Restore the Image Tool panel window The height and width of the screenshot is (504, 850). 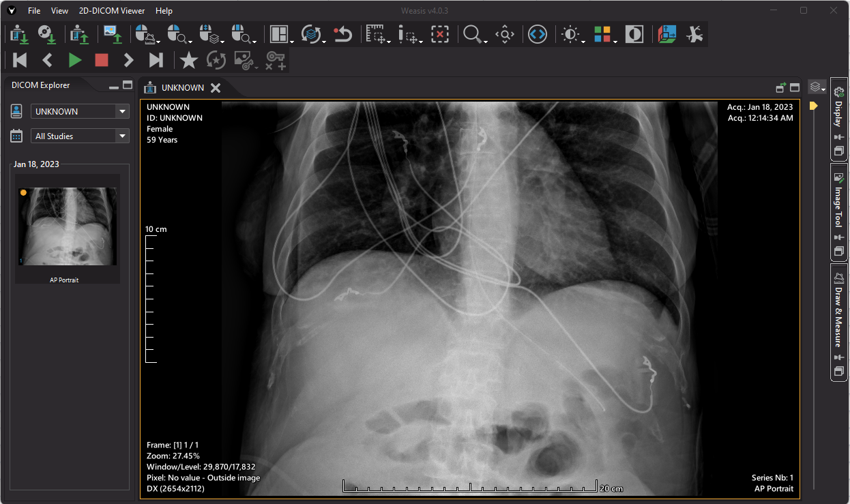[839, 251]
